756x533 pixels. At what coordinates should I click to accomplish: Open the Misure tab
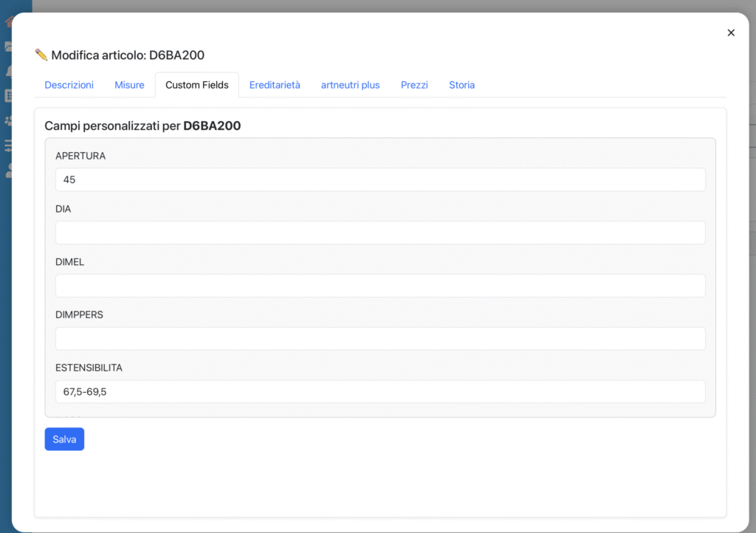click(x=129, y=85)
